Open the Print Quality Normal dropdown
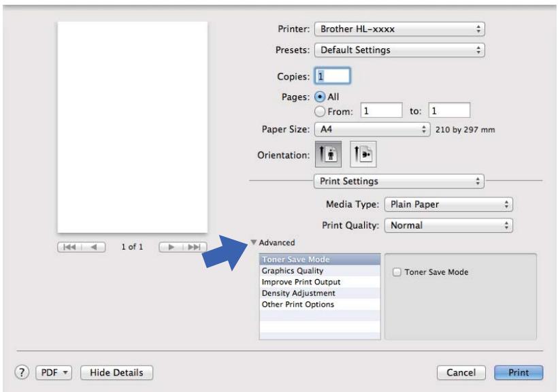Screen dimensions: 558x392 [448, 225]
